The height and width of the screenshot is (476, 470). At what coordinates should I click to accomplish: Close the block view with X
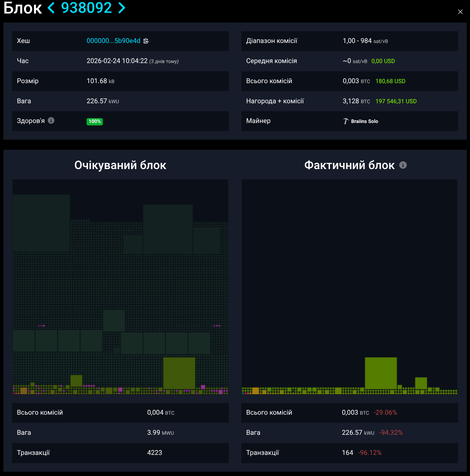(x=460, y=12)
